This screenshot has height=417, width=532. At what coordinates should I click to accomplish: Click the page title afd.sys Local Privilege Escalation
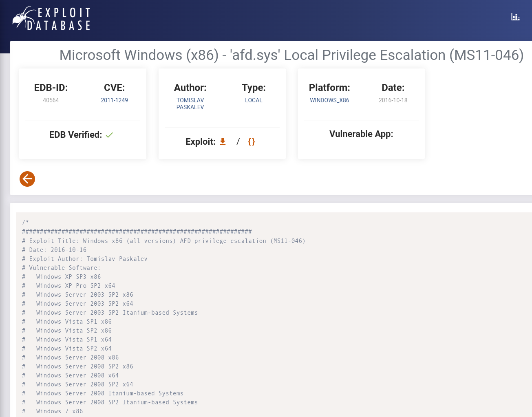point(291,55)
